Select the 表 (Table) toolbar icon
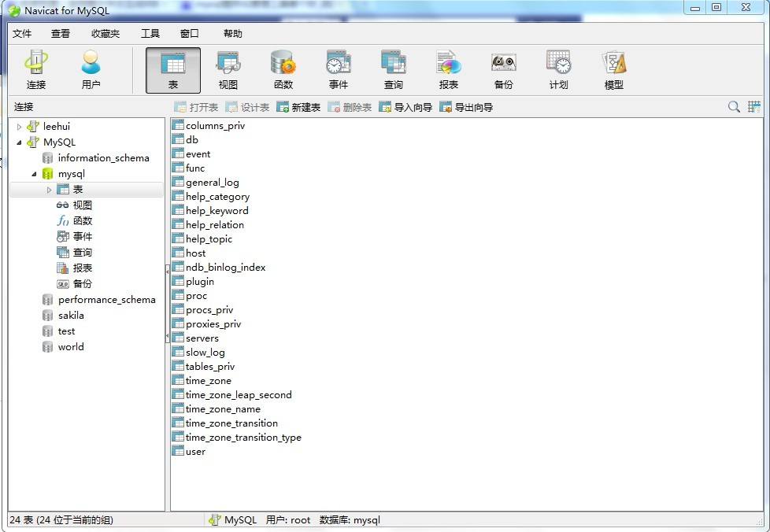Viewport: 770px width, 532px height. (x=173, y=70)
